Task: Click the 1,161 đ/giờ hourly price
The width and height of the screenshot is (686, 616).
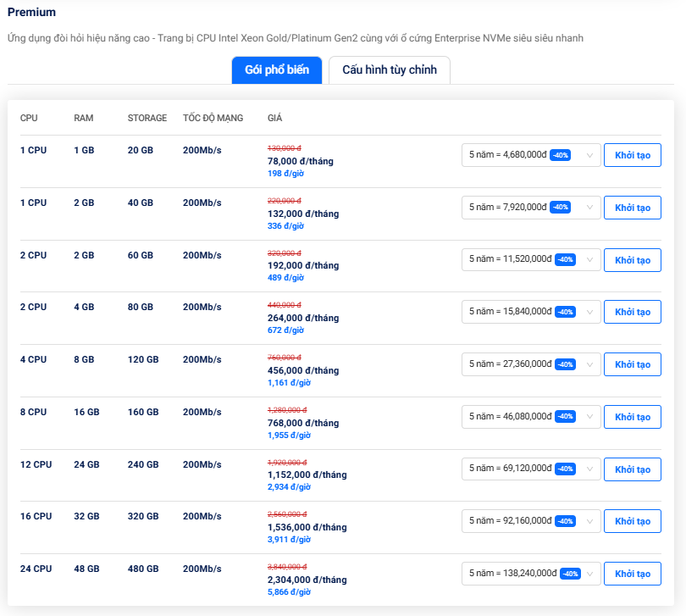Action: 289,383
